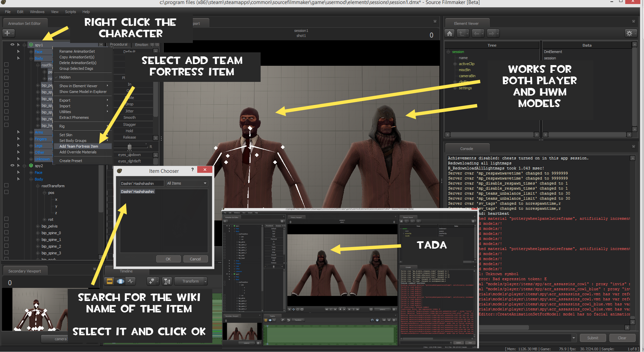This screenshot has width=644, height=352.
Task: Click the Item Chooser search field
Action: [x=142, y=183]
